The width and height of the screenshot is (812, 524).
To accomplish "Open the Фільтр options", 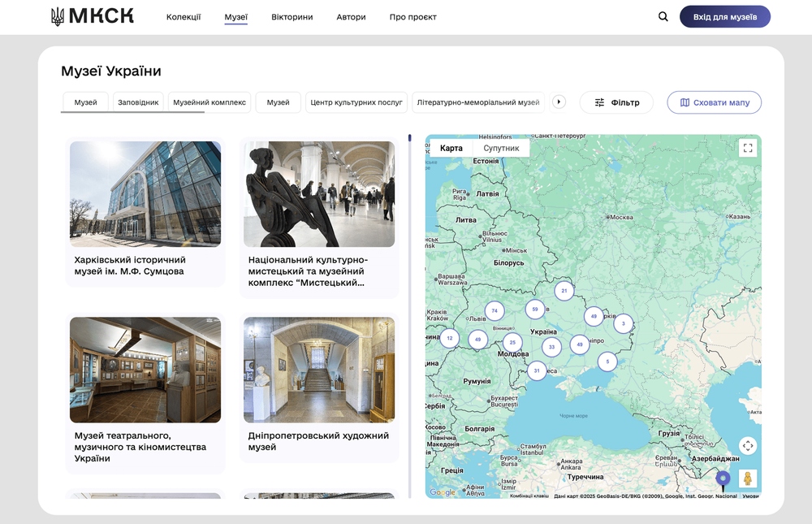I will pos(616,102).
